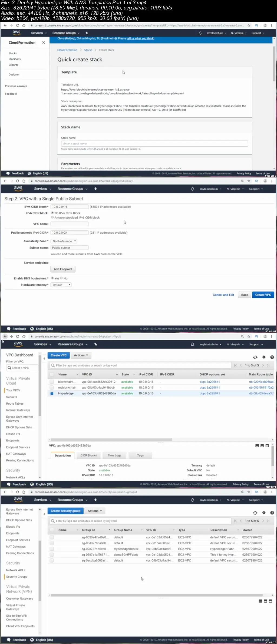Click the Add Endpoint button
This screenshot has width=277, height=644.
[63, 269]
